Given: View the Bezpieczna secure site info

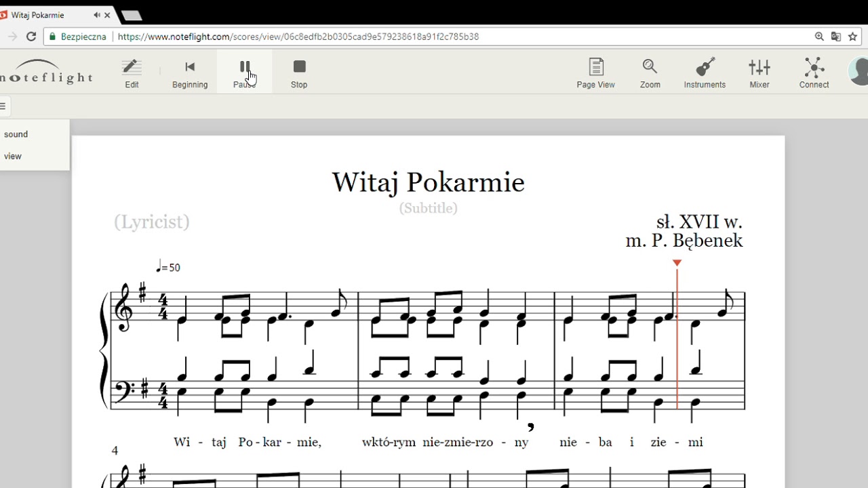Looking at the screenshot, I should [77, 37].
